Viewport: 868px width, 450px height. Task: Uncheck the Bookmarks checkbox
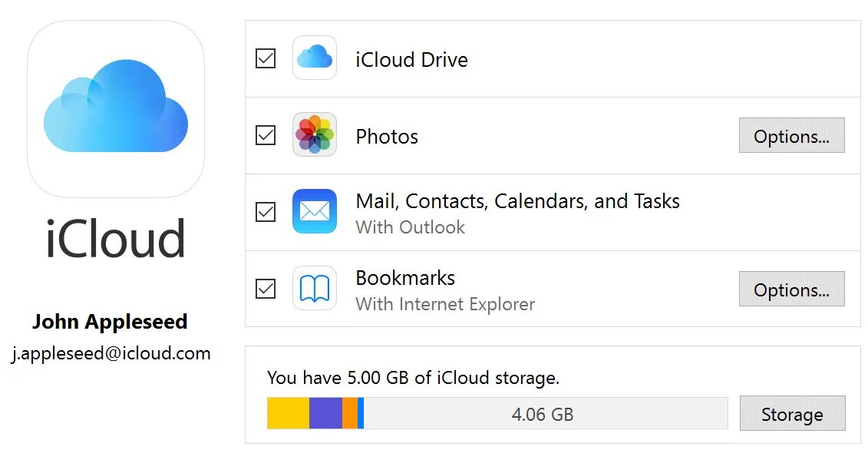coord(266,289)
